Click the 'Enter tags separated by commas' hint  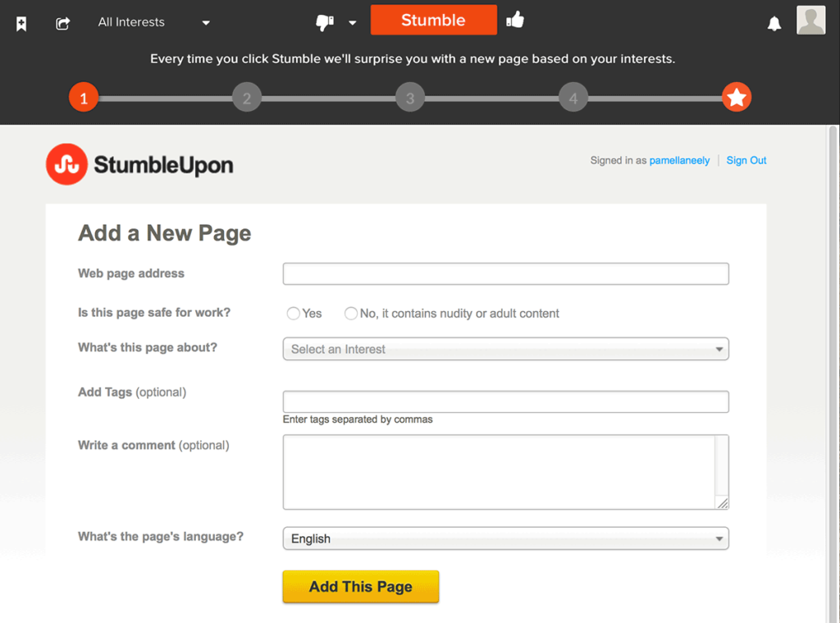click(x=358, y=419)
